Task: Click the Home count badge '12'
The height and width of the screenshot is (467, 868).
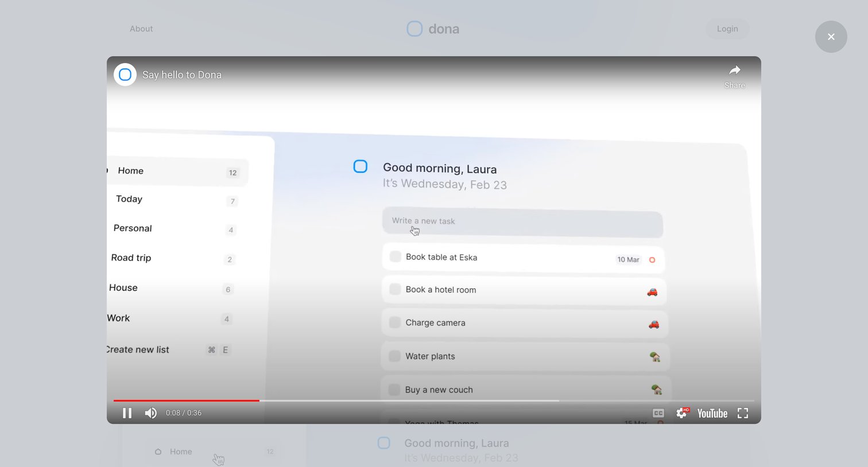Action: 232,173
